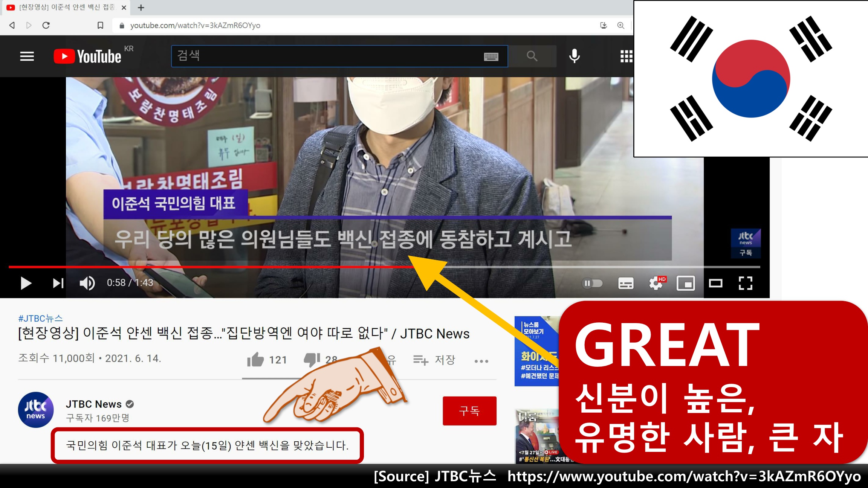
Task: Save video to playlist with 저장
Action: (x=434, y=360)
